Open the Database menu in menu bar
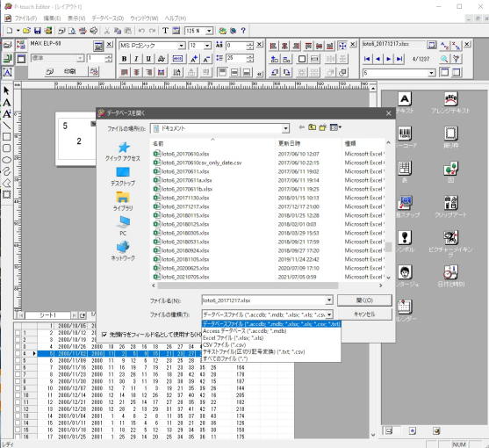 pyautogui.click(x=108, y=18)
